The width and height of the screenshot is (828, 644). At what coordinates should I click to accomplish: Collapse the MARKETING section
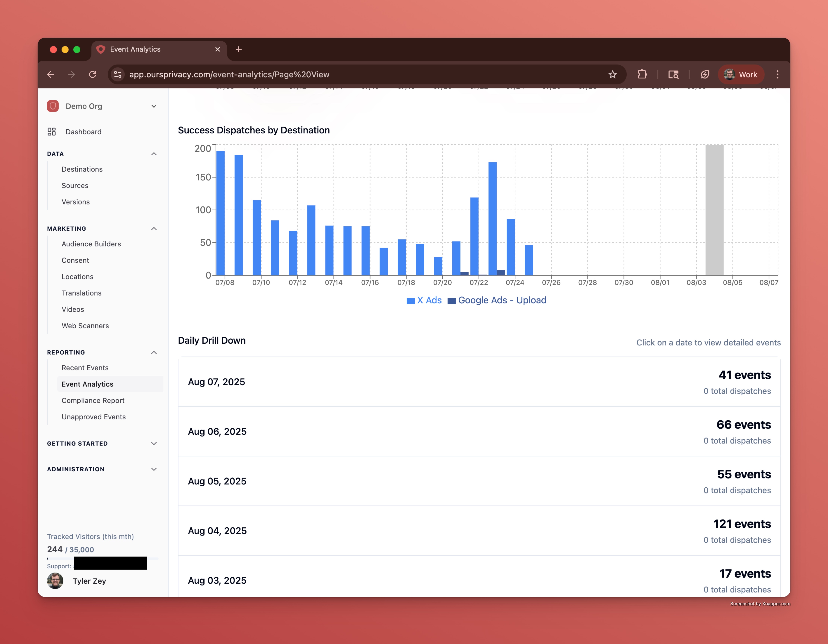click(x=154, y=229)
